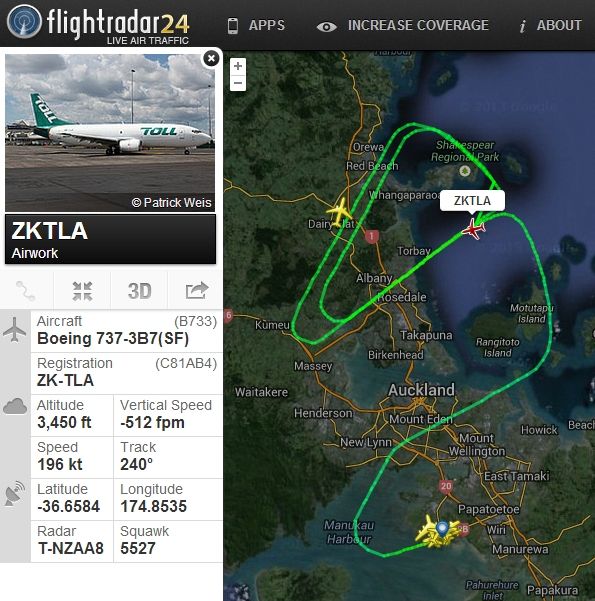
Task: Click the Patrick Weis photo credit
Action: 171,202
